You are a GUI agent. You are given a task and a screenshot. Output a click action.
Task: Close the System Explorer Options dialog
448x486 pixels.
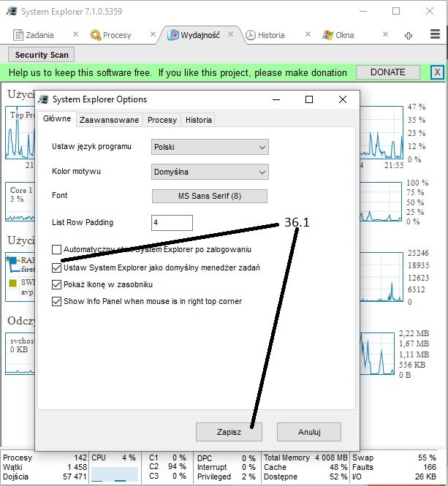pyautogui.click(x=343, y=99)
